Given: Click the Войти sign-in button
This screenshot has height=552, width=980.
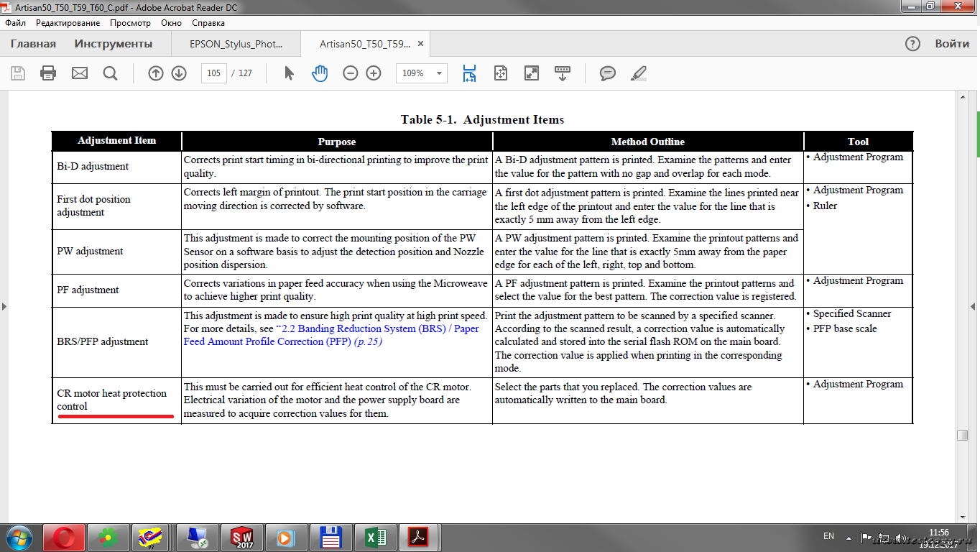Looking at the screenshot, I should click(x=952, y=44).
